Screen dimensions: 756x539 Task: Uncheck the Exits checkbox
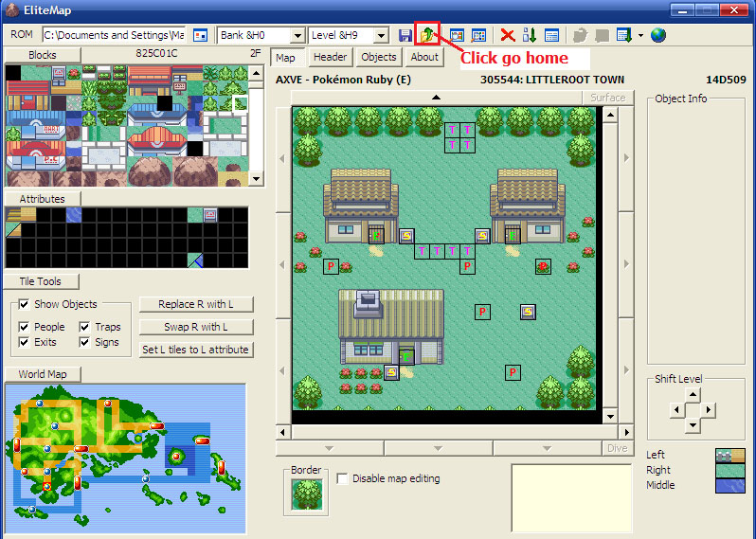pyautogui.click(x=24, y=342)
